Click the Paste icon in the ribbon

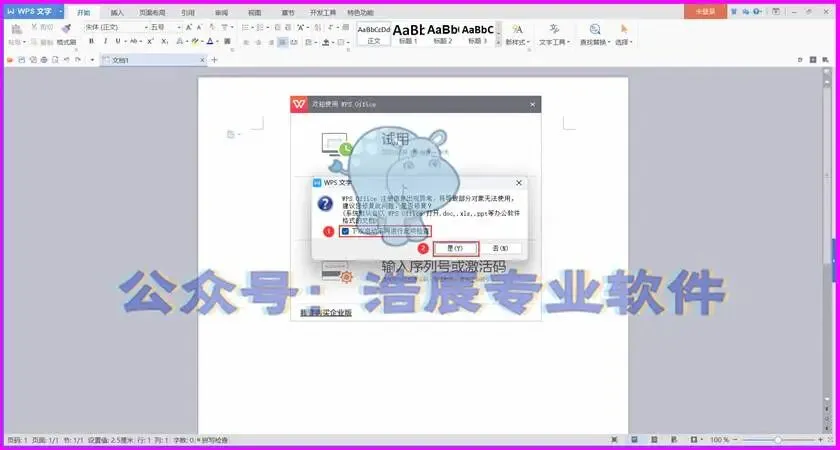pyautogui.click(x=16, y=29)
